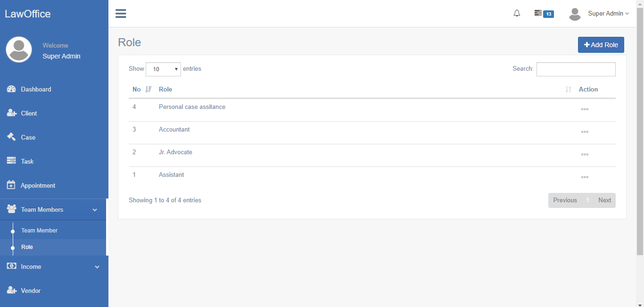This screenshot has width=644, height=307.
Task: Open the Case section via wrench icon
Action: (x=11, y=137)
